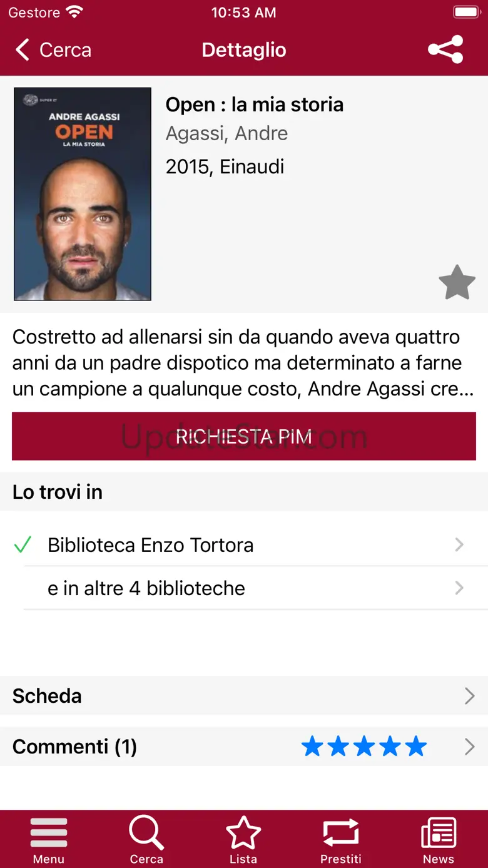Show the other 4 libraries

tap(146, 588)
